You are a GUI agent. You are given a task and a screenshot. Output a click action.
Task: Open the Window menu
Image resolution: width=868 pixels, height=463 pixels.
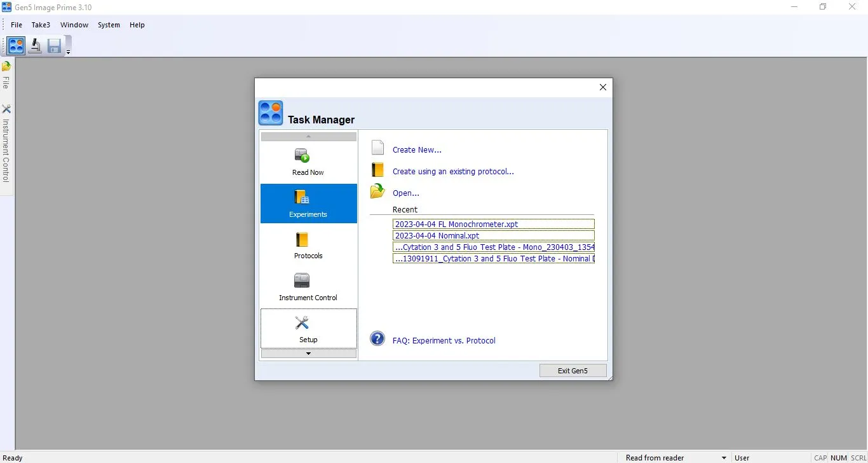74,25
